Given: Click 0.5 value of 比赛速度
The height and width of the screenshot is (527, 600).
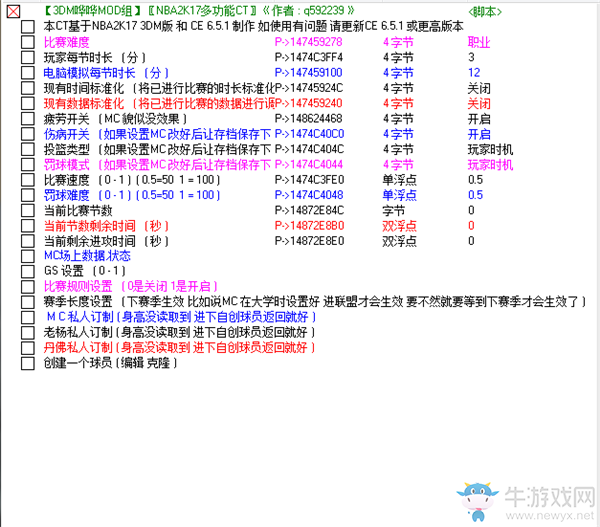Looking at the screenshot, I should pos(475,180).
